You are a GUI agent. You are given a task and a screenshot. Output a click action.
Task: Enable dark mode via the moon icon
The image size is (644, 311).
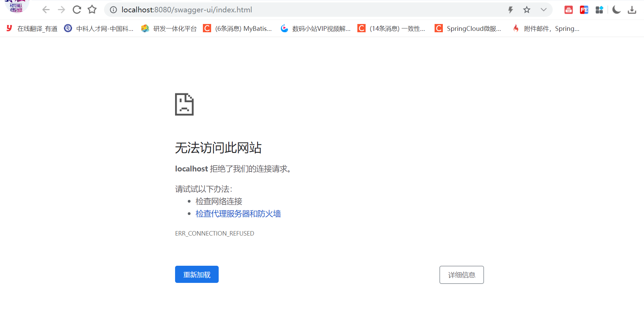(x=616, y=10)
